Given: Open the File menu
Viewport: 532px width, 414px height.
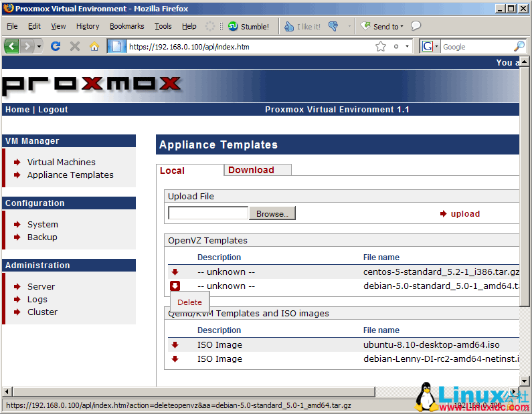Looking at the screenshot, I should pyautogui.click(x=12, y=26).
